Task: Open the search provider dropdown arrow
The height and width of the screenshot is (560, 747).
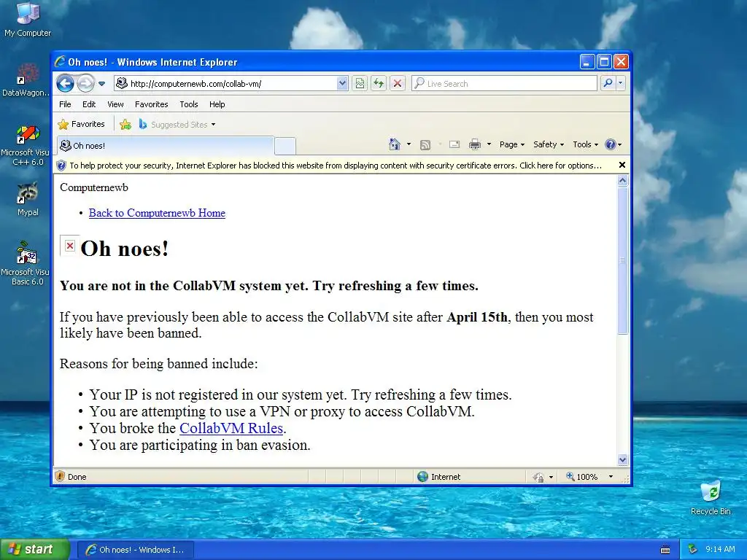Action: tap(620, 83)
